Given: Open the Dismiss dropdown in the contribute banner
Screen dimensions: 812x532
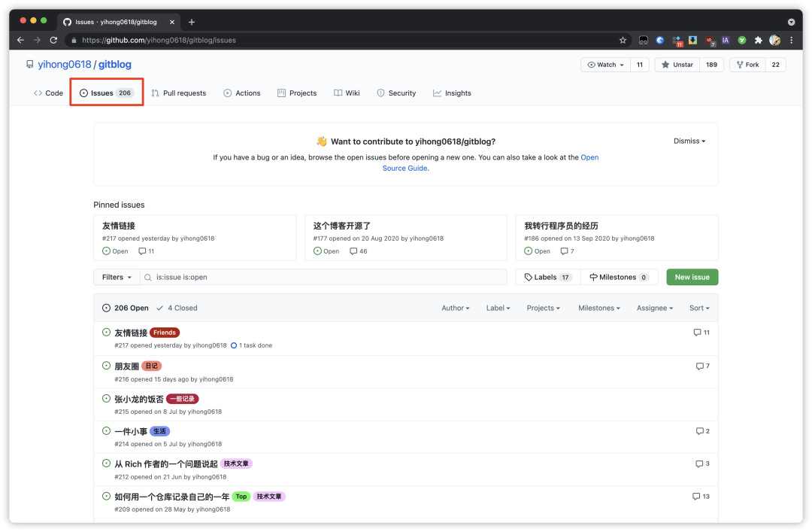Looking at the screenshot, I should tap(688, 141).
